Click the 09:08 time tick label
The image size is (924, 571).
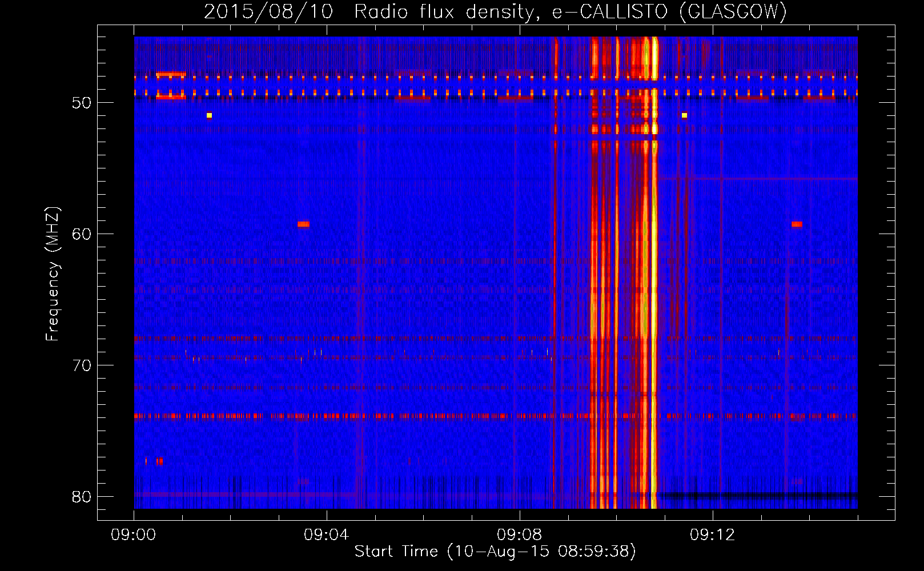point(520,535)
